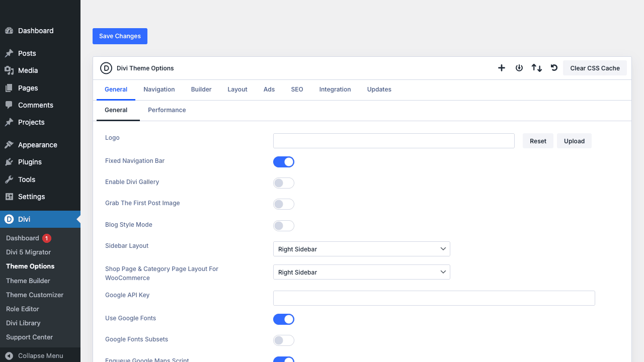
Task: Go to the SEO tab
Action: click(297, 89)
